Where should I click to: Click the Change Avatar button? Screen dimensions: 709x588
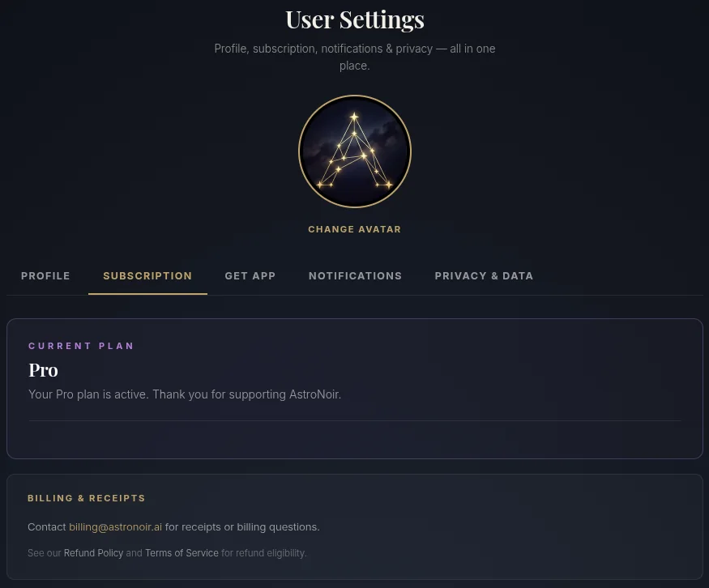pos(355,229)
